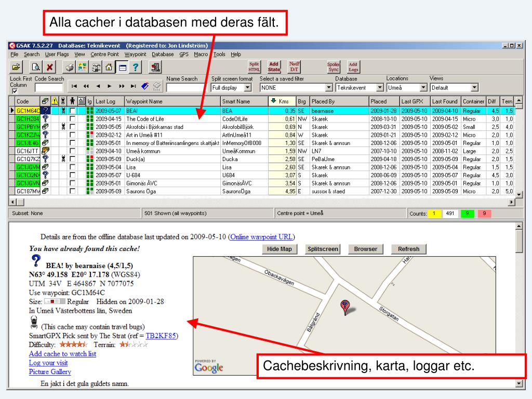Open the GPS menu
Image resolution: width=532 pixels, height=399 pixels.
183,54
